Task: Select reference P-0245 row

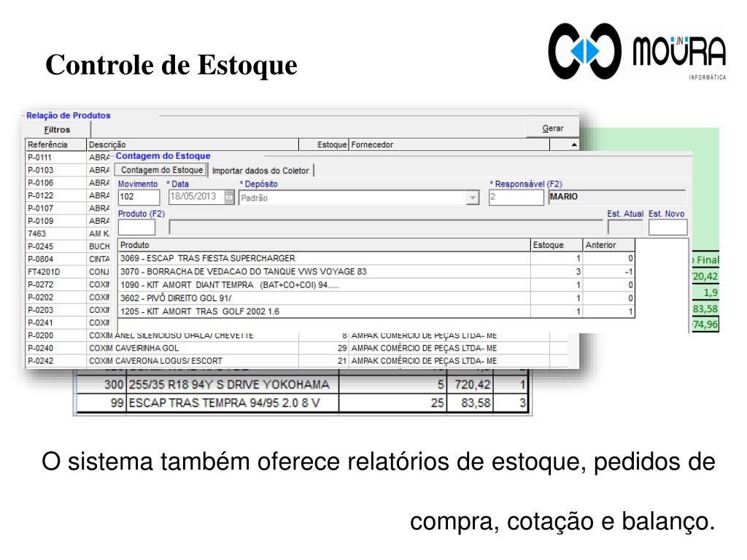Action: click(x=55, y=246)
